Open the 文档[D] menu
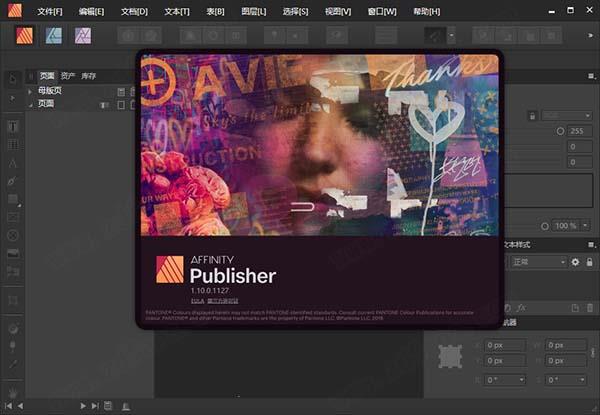This screenshot has height=415, width=600. coord(134,11)
